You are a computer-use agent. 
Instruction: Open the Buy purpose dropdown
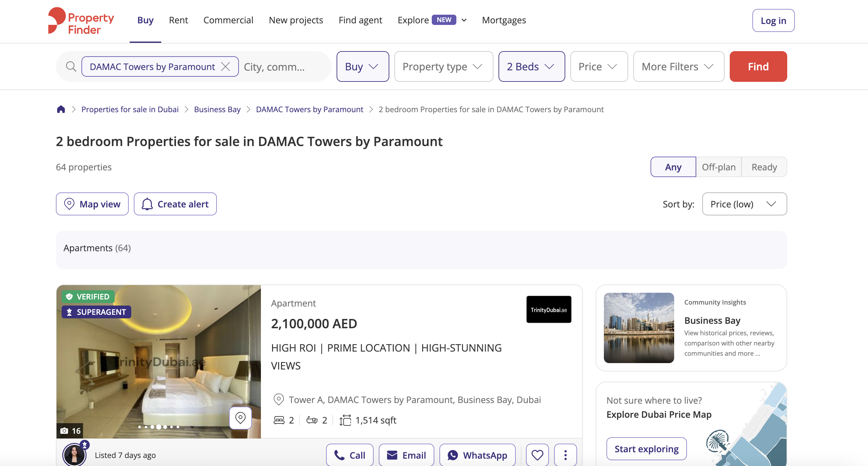point(362,66)
